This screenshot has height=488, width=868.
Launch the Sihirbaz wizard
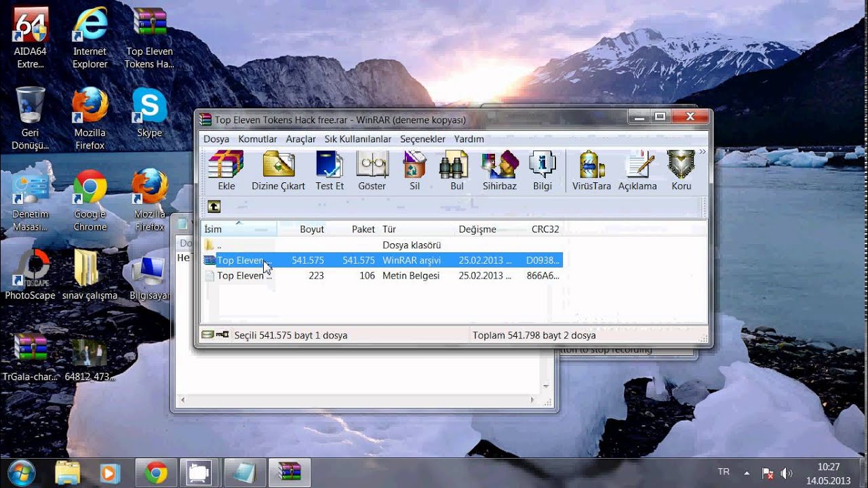pos(499,171)
